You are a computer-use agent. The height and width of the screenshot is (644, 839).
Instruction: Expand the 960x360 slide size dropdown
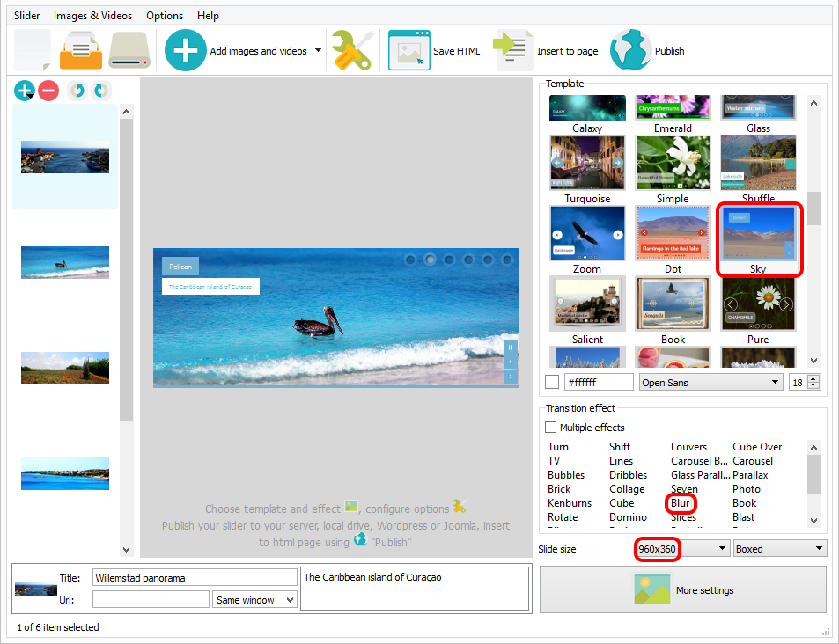(722, 548)
